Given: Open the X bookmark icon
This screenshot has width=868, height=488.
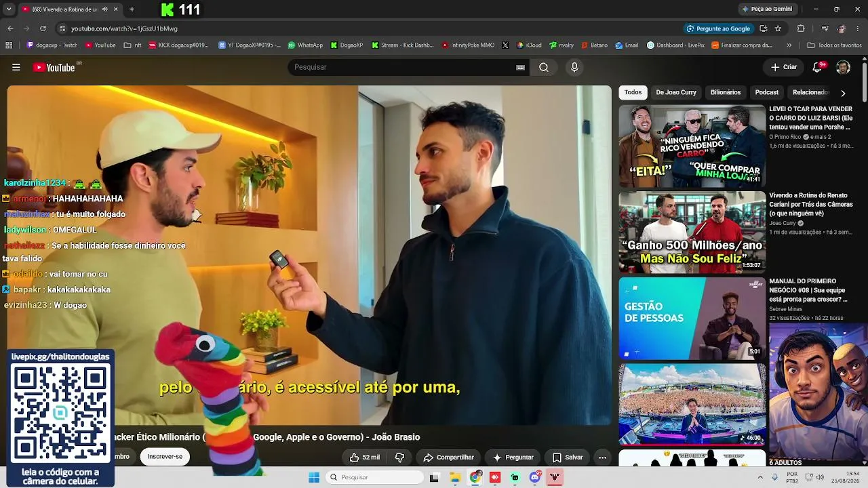Looking at the screenshot, I should click(x=505, y=45).
